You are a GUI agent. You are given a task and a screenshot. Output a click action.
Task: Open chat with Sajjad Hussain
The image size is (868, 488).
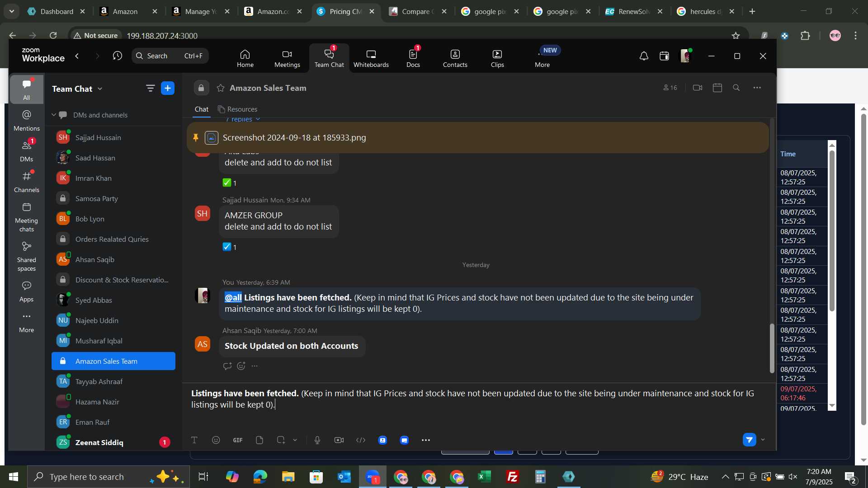click(113, 137)
